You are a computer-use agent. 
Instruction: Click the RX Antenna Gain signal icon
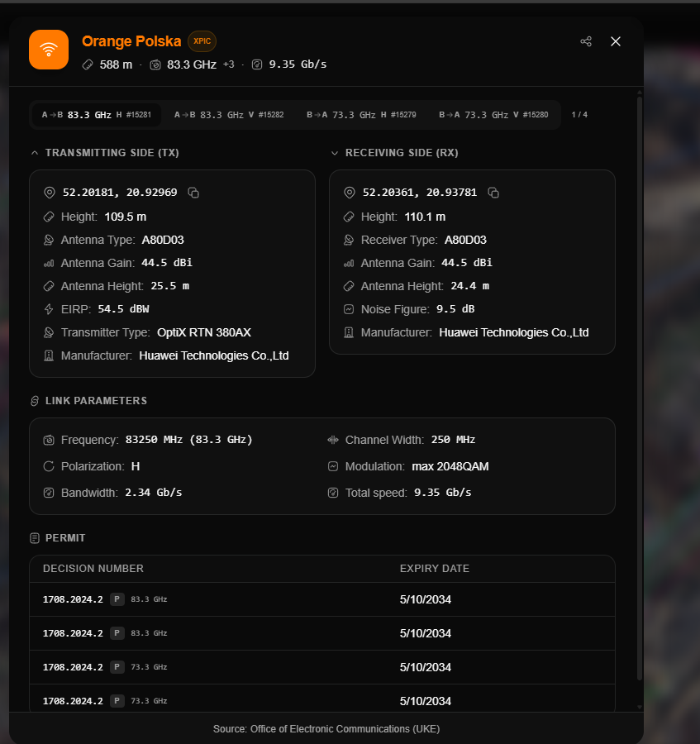click(349, 264)
